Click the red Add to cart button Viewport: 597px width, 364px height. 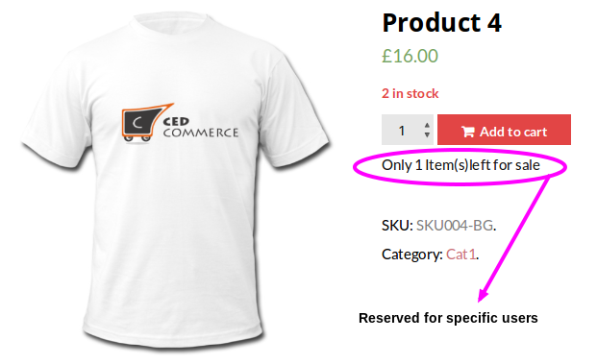pyautogui.click(x=504, y=130)
